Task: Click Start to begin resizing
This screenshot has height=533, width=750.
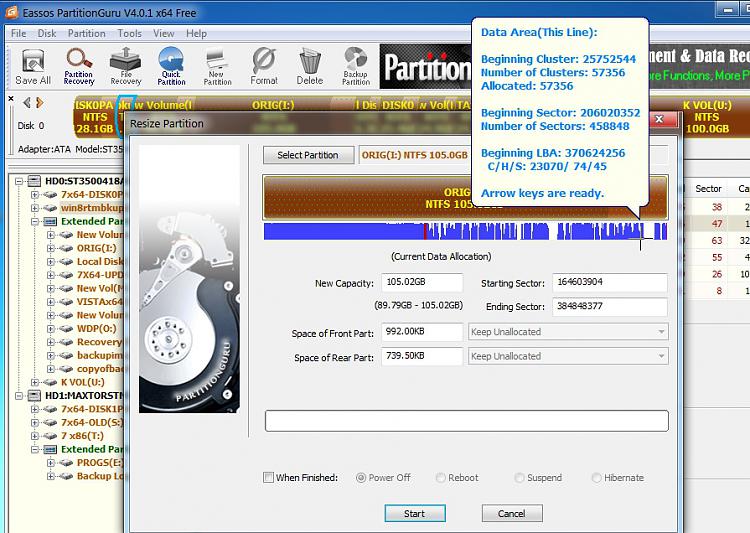Action: pos(415,513)
